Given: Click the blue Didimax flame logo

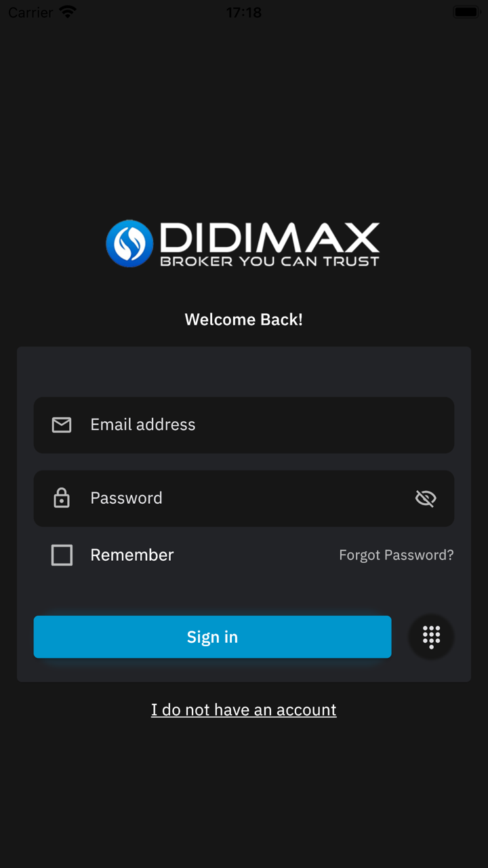Looking at the screenshot, I should coord(129,243).
